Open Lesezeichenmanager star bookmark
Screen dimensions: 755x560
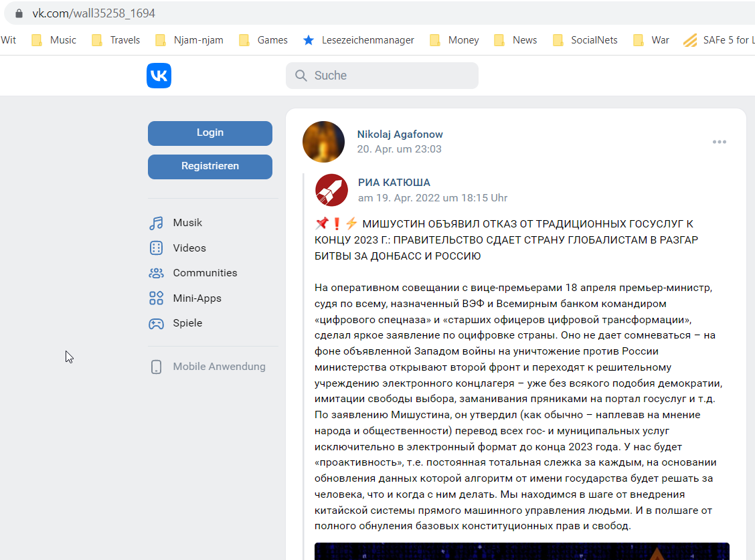click(x=359, y=40)
